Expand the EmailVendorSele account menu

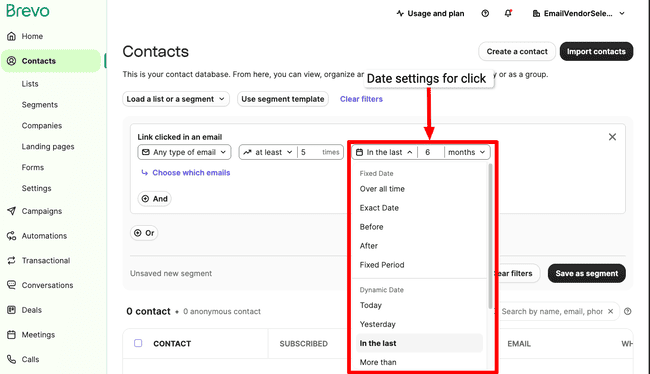pos(578,14)
